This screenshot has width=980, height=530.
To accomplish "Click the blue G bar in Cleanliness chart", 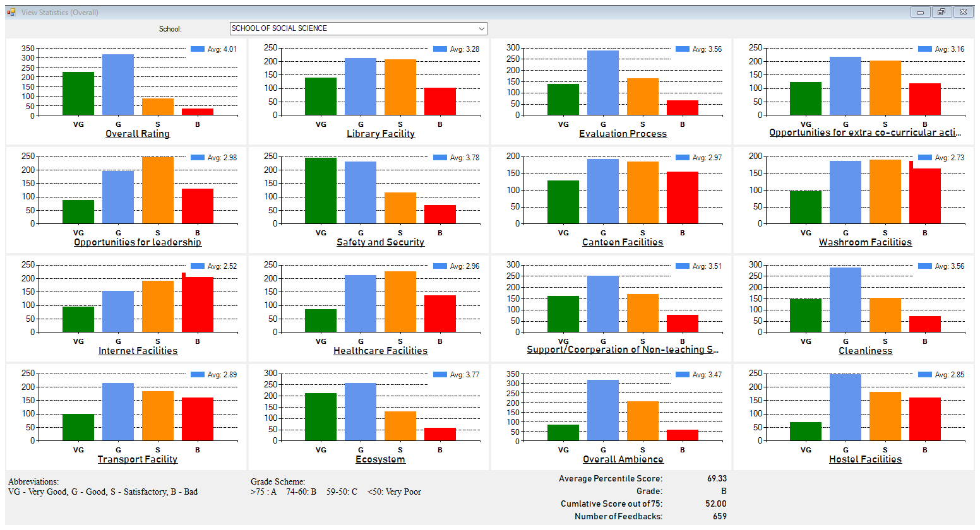I will (846, 300).
